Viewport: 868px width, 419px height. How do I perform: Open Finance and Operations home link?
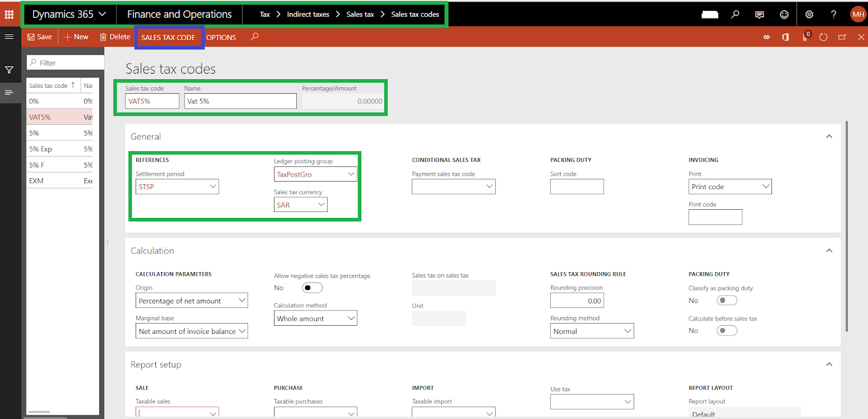(180, 15)
